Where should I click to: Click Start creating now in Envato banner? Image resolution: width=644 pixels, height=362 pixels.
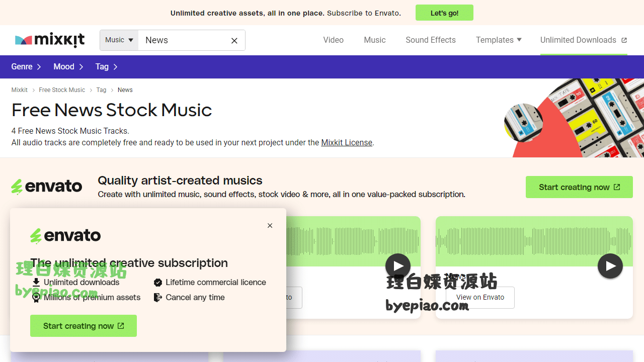(x=579, y=187)
